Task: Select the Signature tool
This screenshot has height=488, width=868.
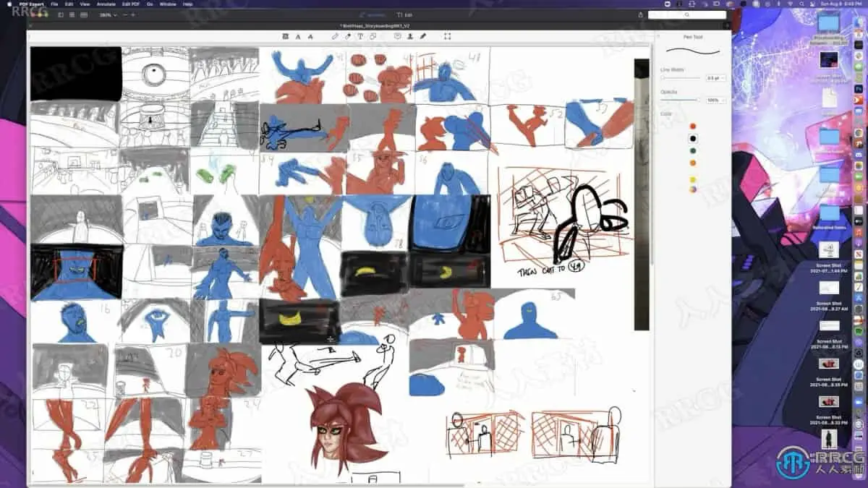Action: (423, 36)
